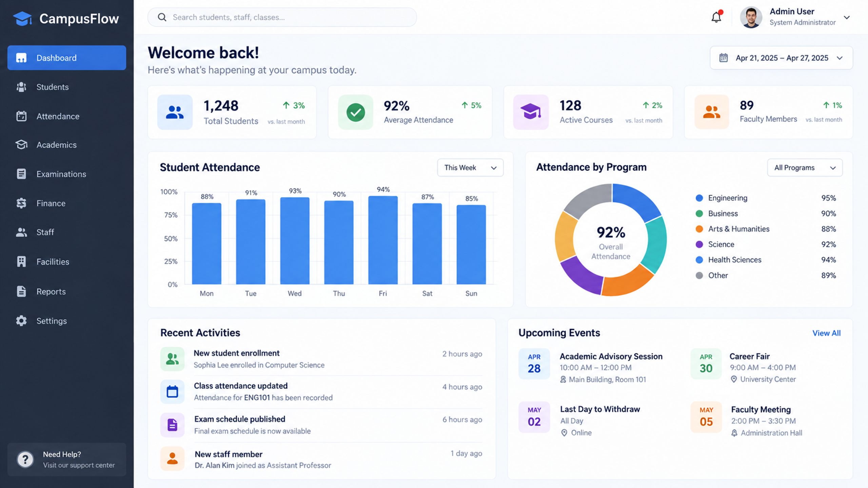Screen dimensions: 868x488
Task: Click the CampusFlow graduation cap logo
Action: click(22, 19)
